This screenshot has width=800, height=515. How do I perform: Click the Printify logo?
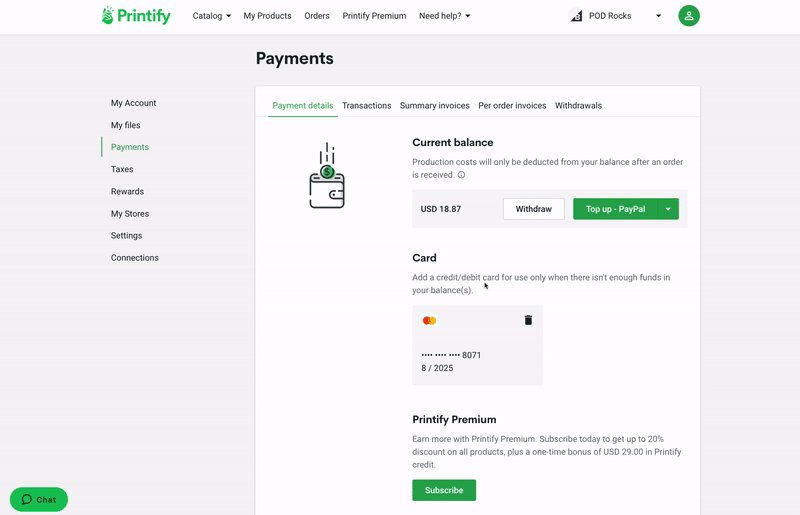tap(136, 16)
